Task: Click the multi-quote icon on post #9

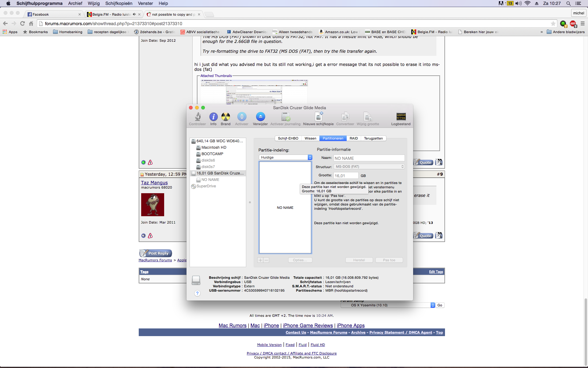Action: coord(439,235)
